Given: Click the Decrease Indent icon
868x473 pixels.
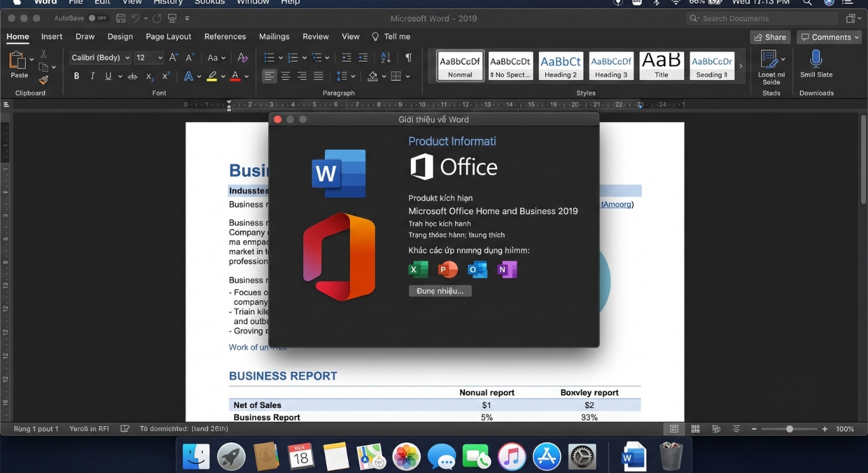Looking at the screenshot, I should 347,58.
